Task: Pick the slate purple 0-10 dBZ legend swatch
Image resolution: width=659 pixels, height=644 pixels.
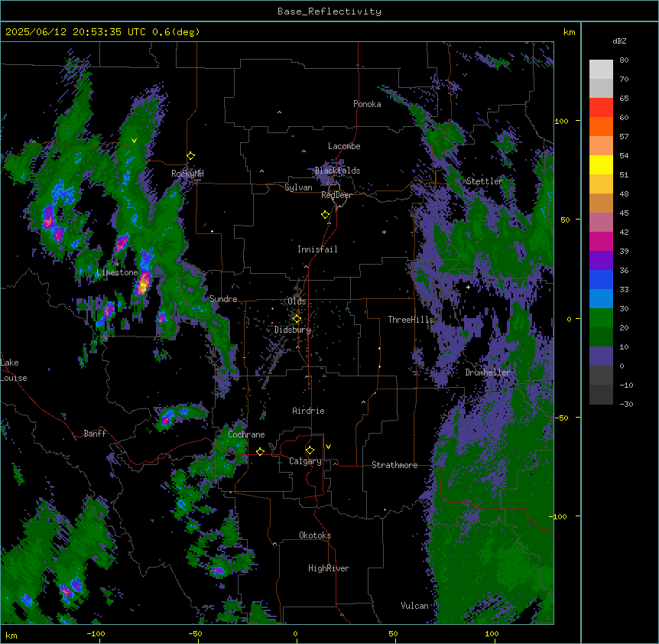Action: pos(601,356)
